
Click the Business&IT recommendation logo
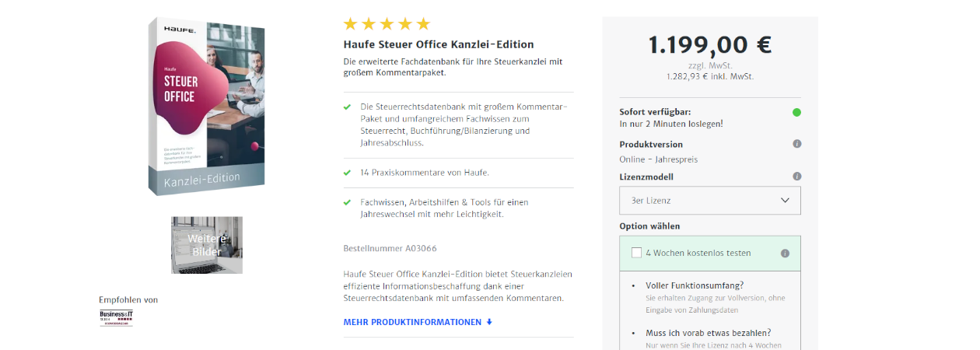[117, 317]
